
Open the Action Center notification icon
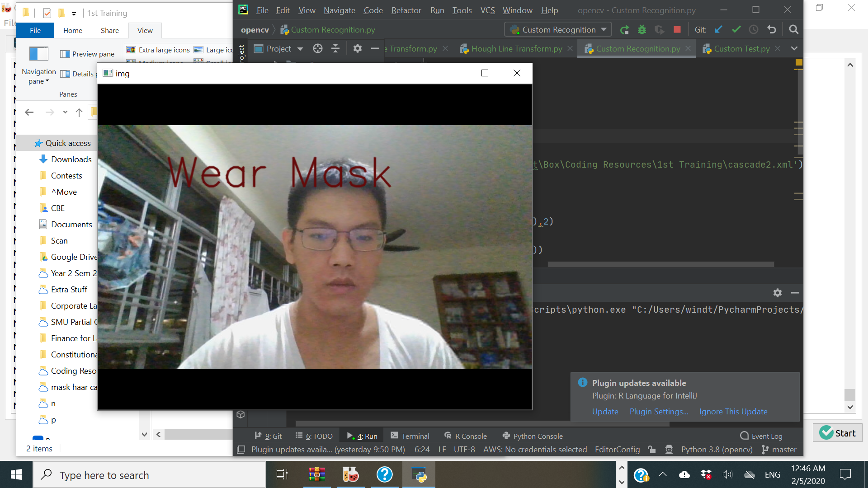pyautogui.click(x=845, y=474)
